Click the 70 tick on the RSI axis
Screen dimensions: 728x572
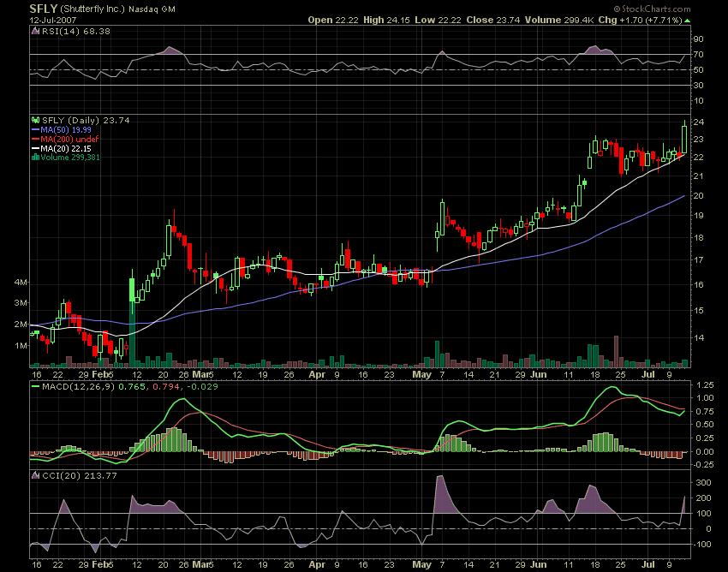[699, 54]
